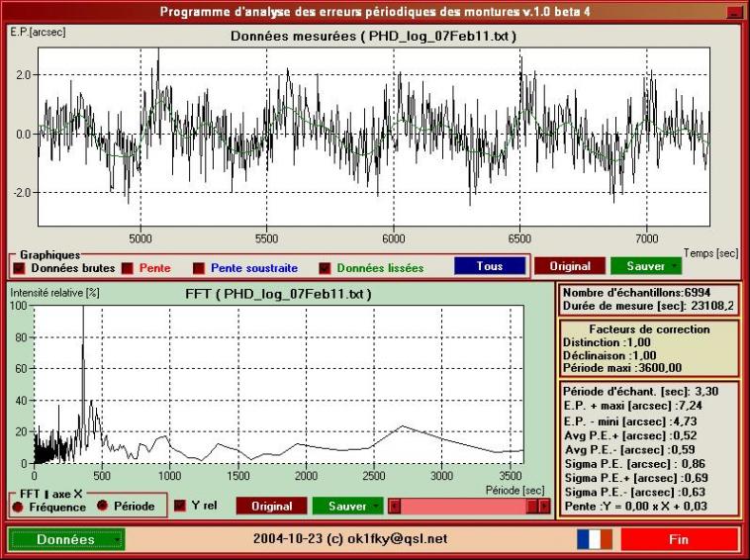Click Original button in FFT panel
750x560 pixels.
pos(272,506)
